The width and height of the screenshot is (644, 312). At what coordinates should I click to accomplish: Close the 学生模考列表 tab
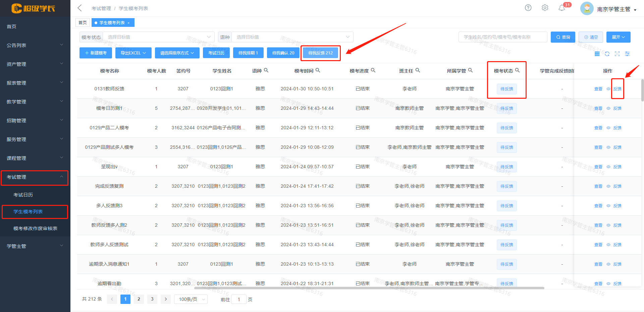[128, 23]
